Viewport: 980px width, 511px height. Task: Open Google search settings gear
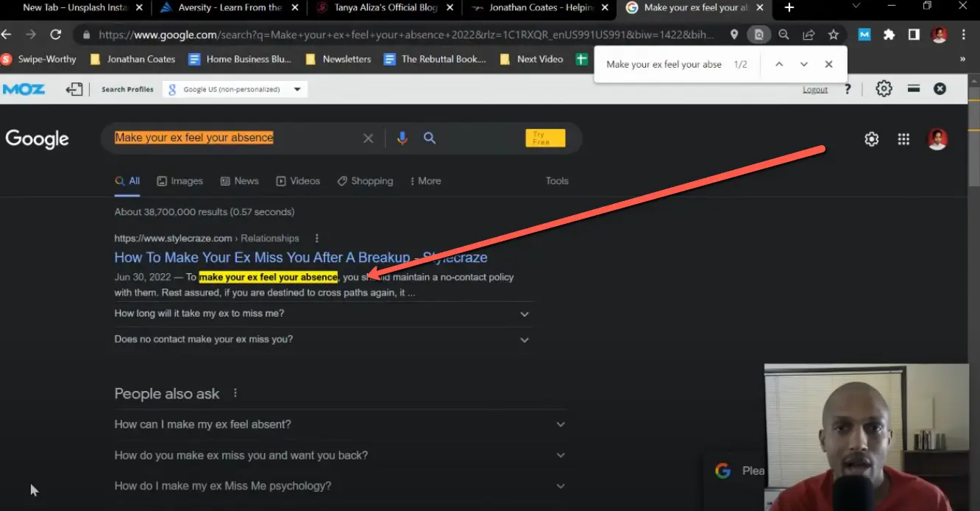click(x=871, y=138)
